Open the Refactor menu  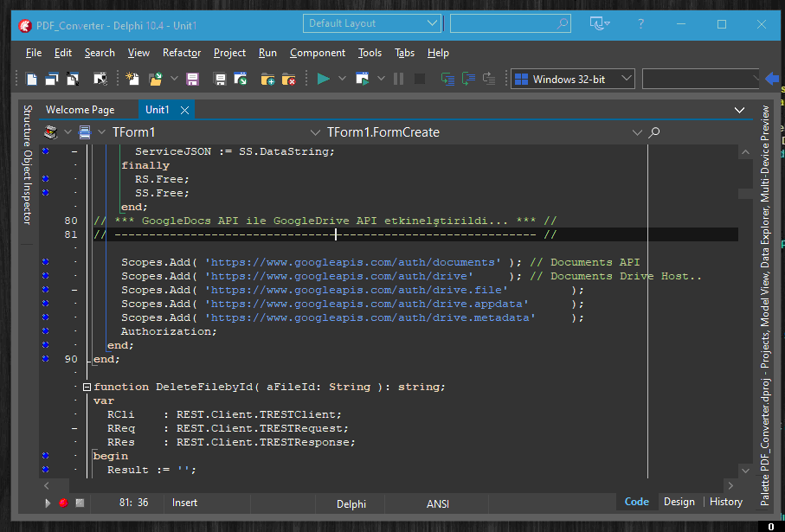coord(182,53)
